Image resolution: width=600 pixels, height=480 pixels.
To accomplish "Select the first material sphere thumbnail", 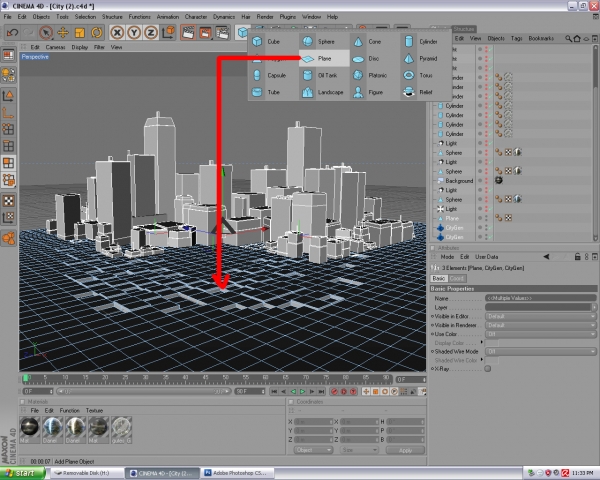I will point(30,427).
